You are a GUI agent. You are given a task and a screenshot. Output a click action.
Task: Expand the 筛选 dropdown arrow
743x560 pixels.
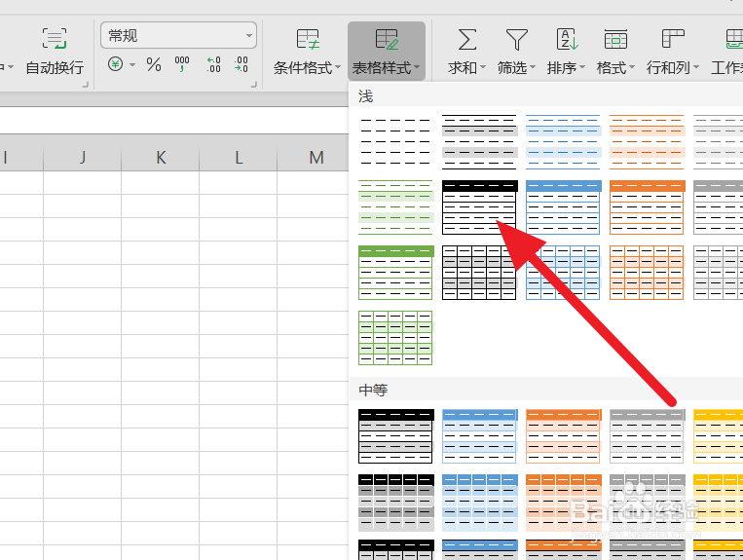coord(533,67)
